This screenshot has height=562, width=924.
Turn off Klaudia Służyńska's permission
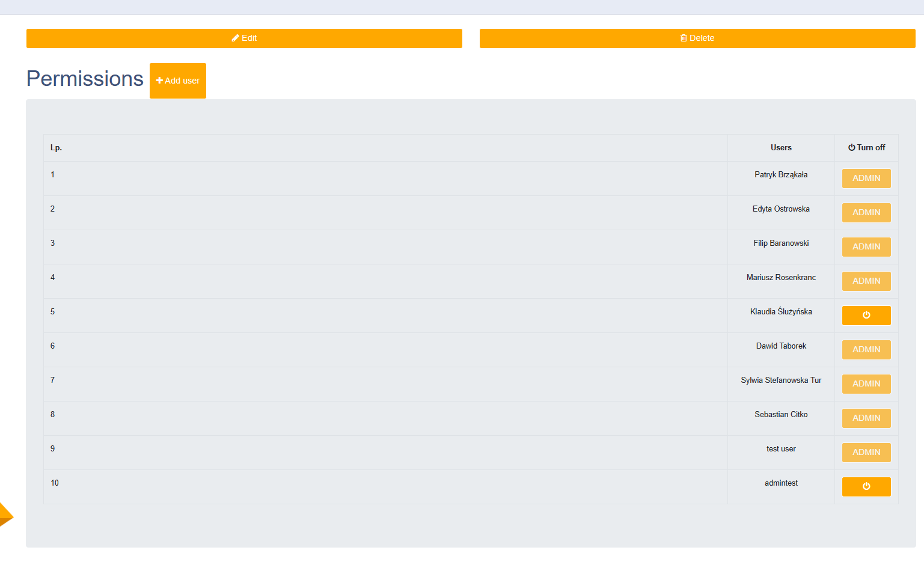point(866,315)
